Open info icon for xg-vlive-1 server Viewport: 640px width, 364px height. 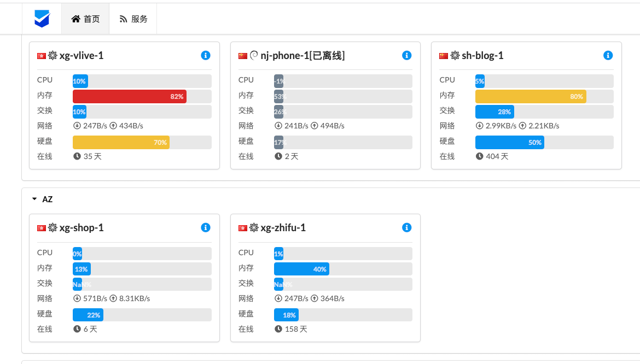tap(206, 55)
